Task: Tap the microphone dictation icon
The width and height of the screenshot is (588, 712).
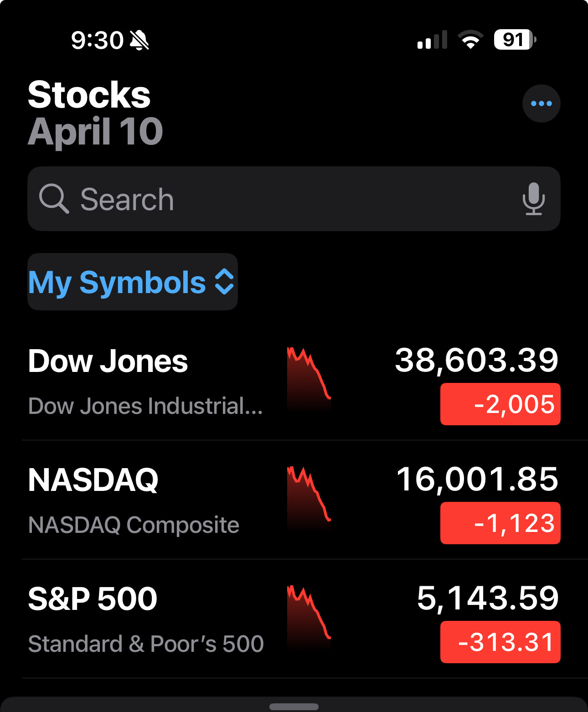Action: 533,199
